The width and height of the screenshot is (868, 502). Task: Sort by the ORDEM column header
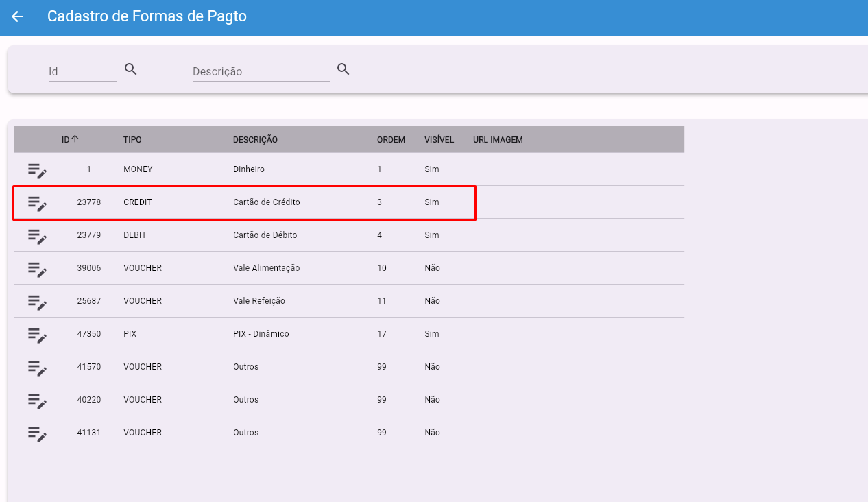pos(391,139)
